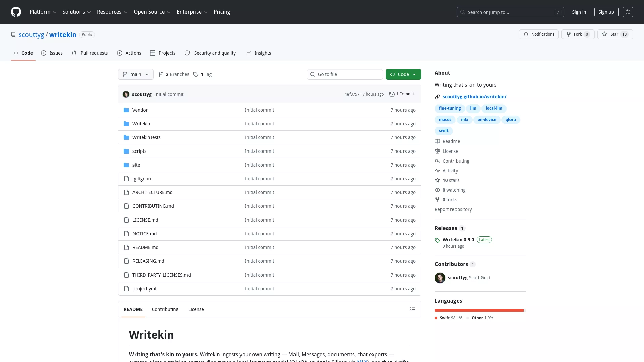644x362 pixels.
Task: Click the activity pulse icon
Action: 437,171
